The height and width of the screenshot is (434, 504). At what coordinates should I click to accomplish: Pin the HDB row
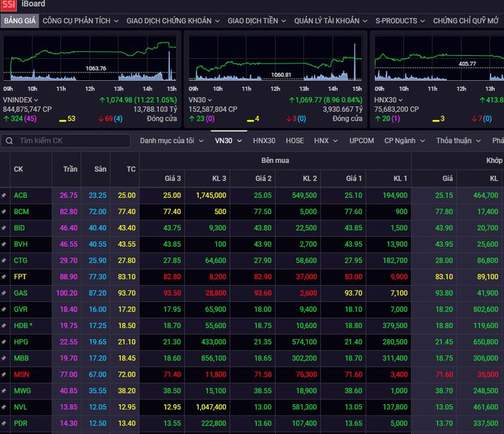4,325
